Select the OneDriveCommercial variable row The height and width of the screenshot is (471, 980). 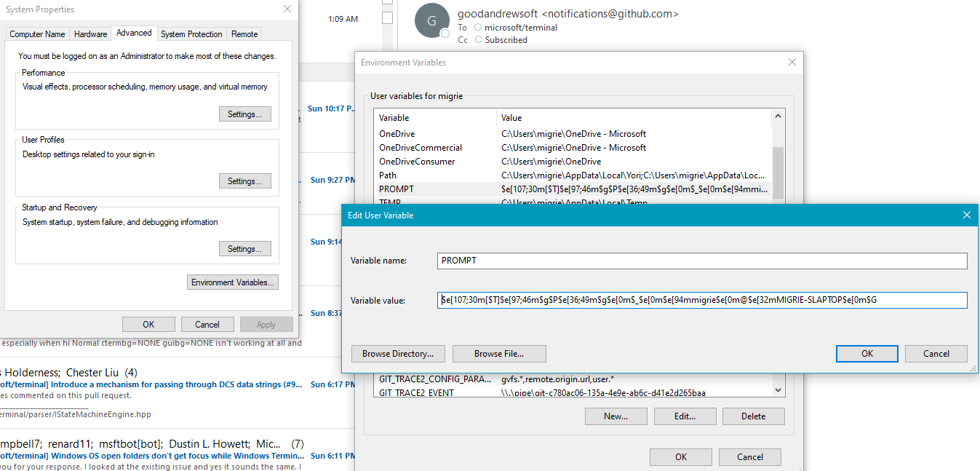(x=573, y=148)
